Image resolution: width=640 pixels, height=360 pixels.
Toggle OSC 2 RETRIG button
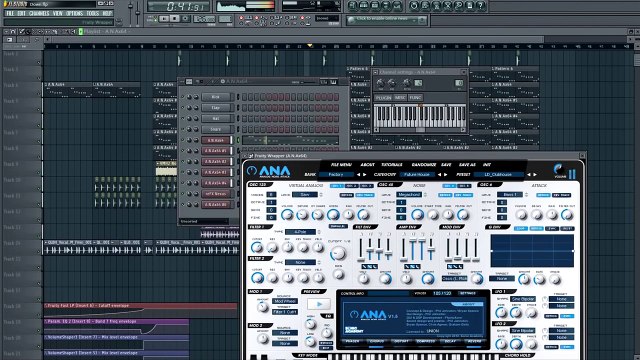pos(445,195)
